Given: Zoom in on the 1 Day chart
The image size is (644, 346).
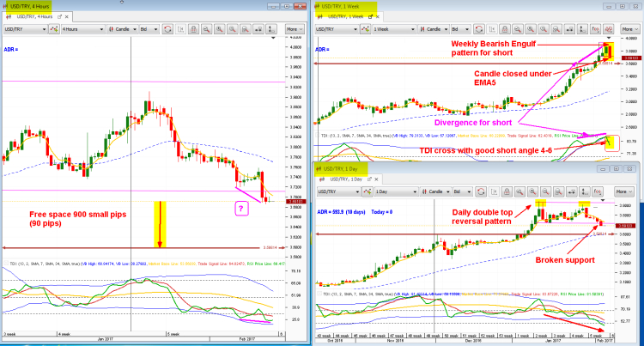Looking at the screenshot, I should 532,191.
